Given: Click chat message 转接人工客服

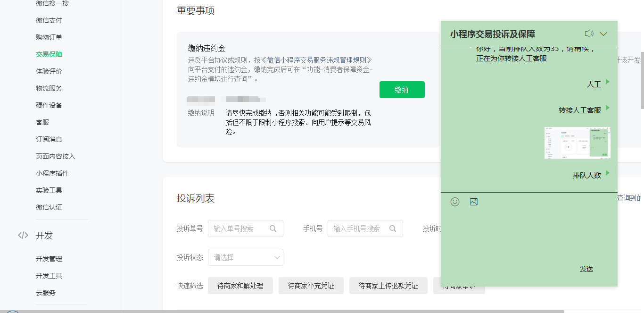Looking at the screenshot, I should click(580, 110).
